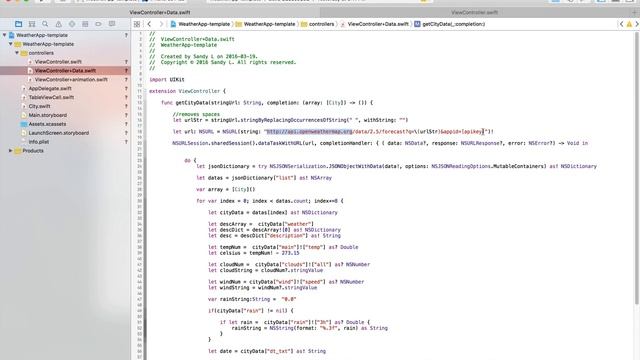Collapse the controllers folder
The image size is (640, 360).
(17, 53)
